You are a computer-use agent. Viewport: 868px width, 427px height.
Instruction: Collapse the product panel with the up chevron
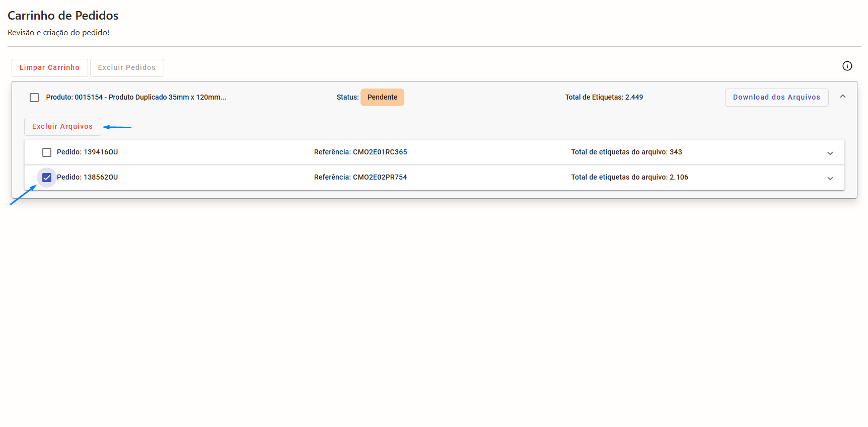[x=842, y=97]
